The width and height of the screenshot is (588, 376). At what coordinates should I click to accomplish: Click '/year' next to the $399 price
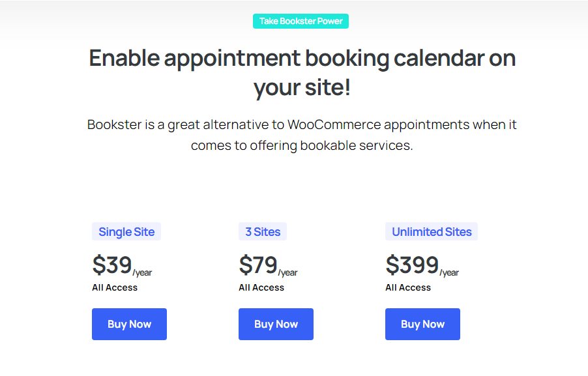click(x=449, y=272)
